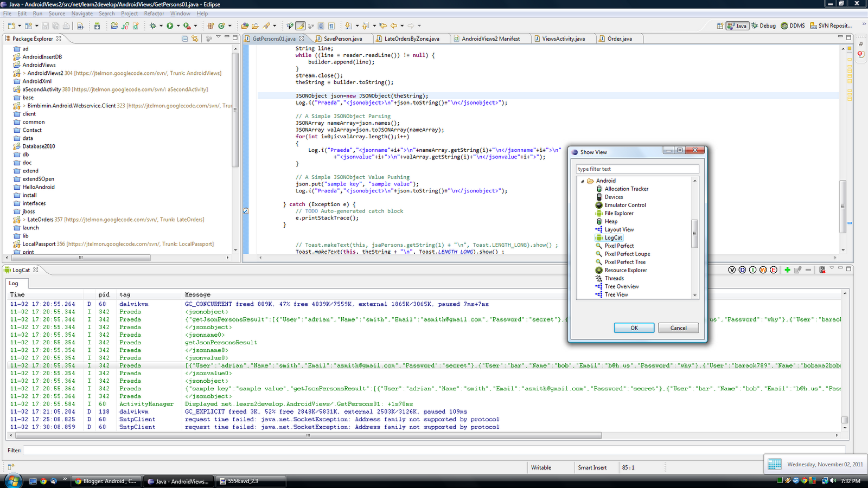Viewport: 868px width, 488px height.
Task: Click the green plus to add LogCat filter
Action: click(x=787, y=269)
